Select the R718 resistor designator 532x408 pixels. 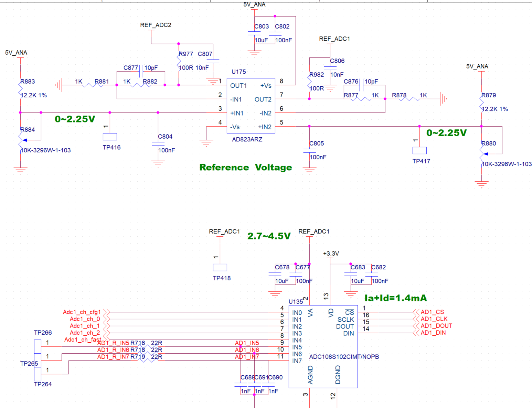(138, 350)
